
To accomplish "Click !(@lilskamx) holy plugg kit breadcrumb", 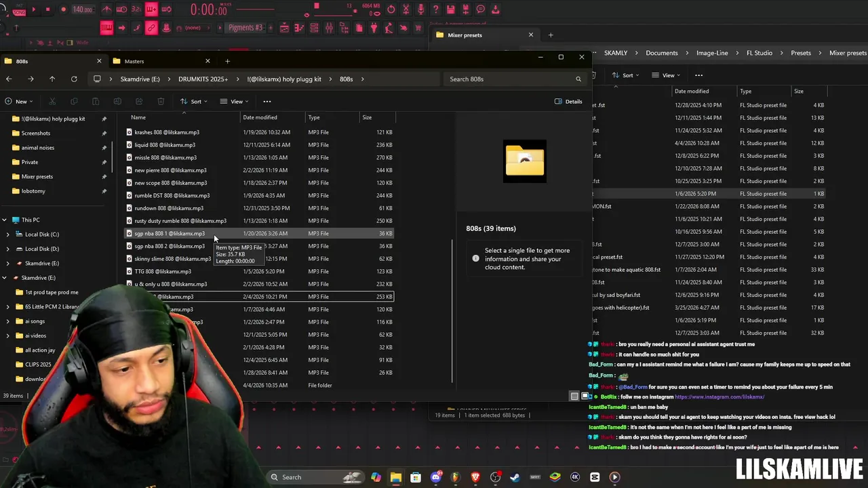I will 284,79.
